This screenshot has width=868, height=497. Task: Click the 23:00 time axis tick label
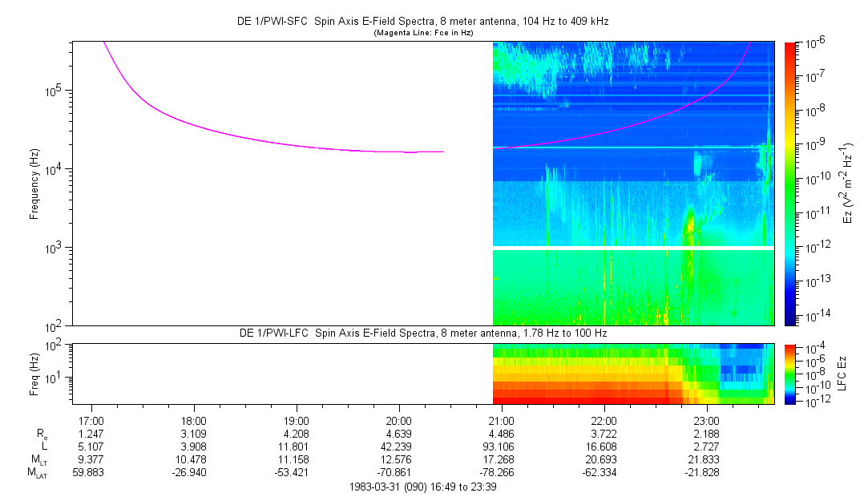click(x=706, y=420)
